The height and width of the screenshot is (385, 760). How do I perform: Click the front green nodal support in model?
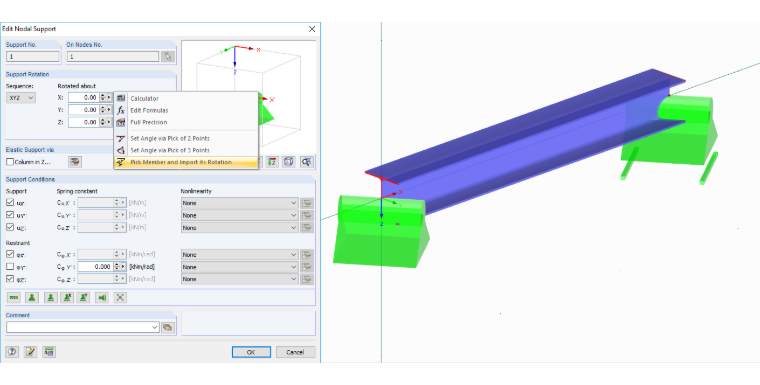point(381,231)
